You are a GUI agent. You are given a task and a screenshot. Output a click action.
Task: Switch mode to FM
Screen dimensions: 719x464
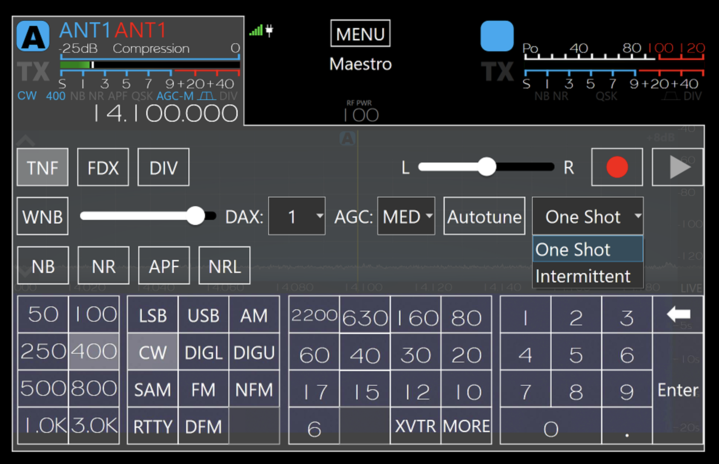click(204, 389)
